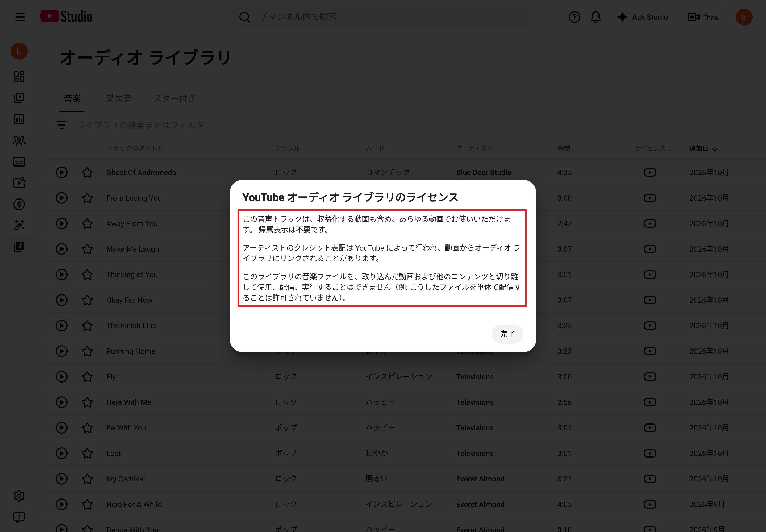
Task: Open the Analytics icon in the sidebar
Action: click(x=19, y=119)
